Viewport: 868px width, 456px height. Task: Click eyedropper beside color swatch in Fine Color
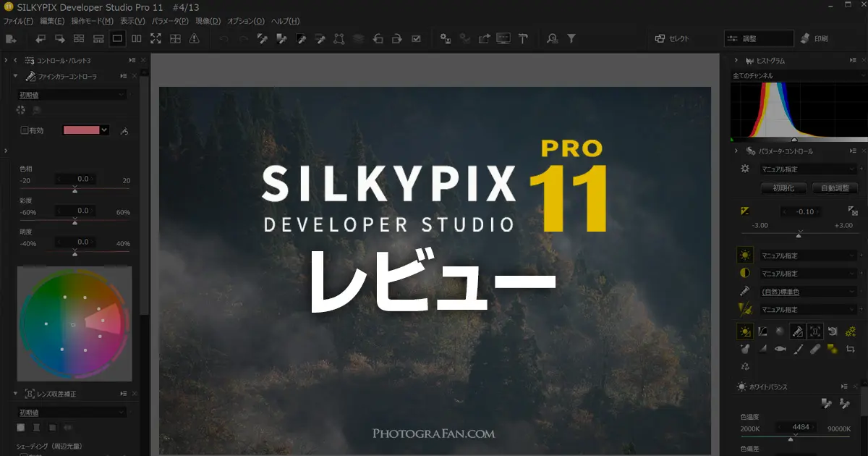click(124, 131)
